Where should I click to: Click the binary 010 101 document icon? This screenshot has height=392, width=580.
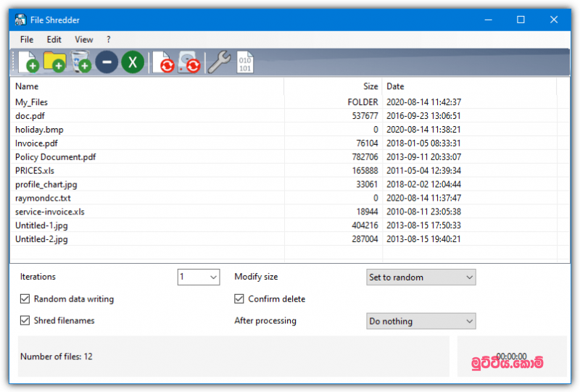(245, 62)
